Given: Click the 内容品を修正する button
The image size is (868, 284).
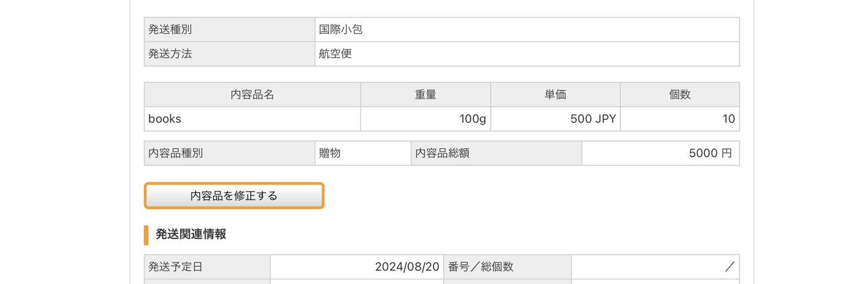Looking at the screenshot, I should coord(234,196).
